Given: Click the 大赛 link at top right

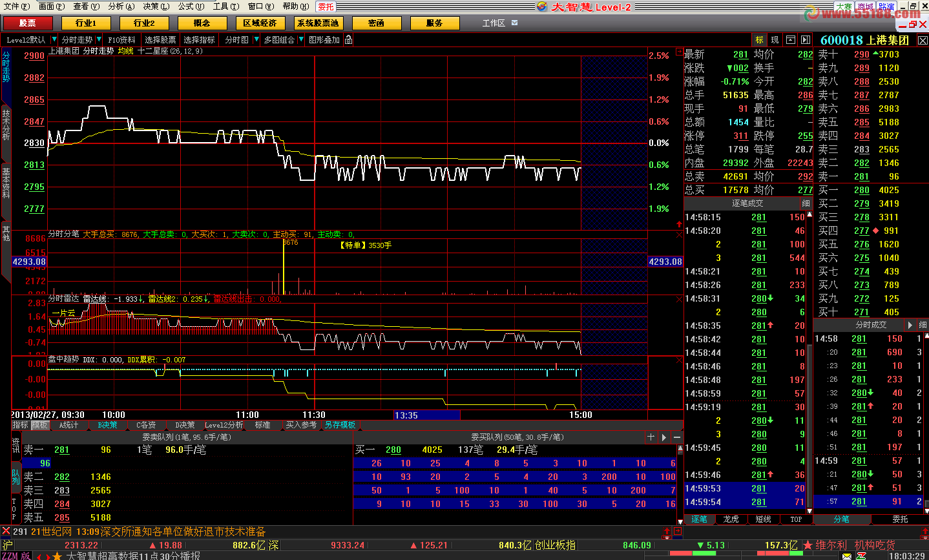Looking at the screenshot, I should point(844,6).
